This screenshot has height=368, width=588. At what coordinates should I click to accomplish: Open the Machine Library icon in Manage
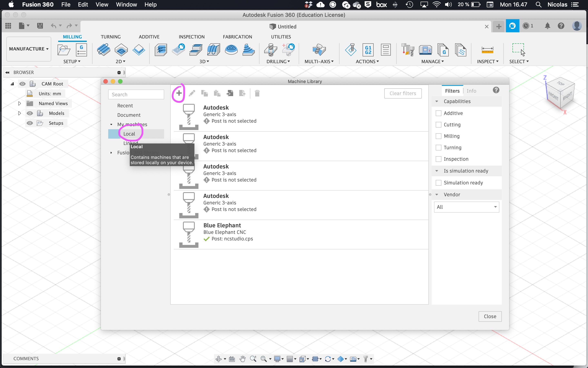coord(425,50)
